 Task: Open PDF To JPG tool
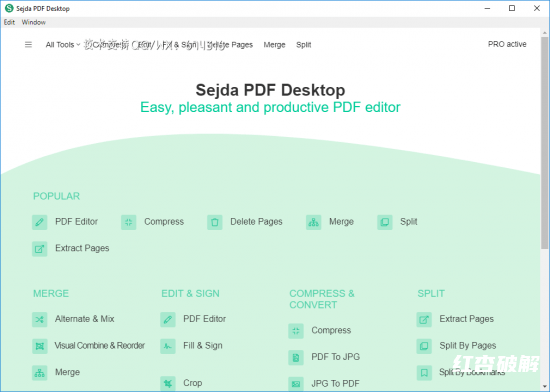(x=336, y=357)
